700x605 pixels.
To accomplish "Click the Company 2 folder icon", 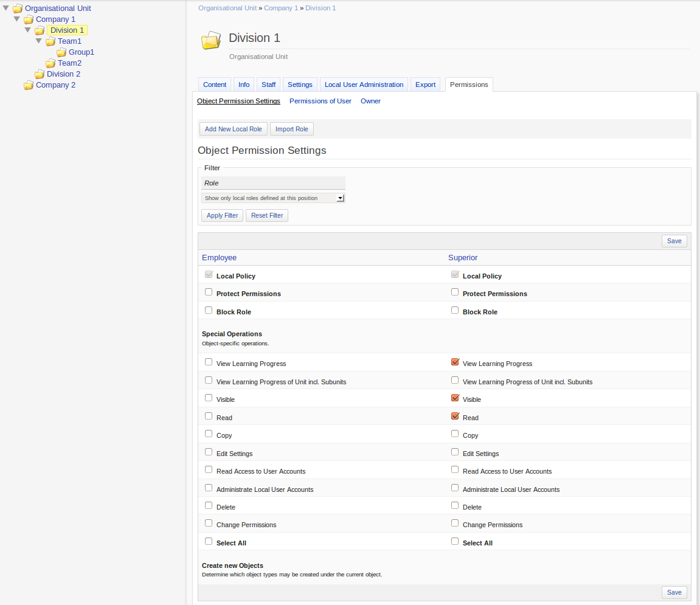I will [x=29, y=85].
